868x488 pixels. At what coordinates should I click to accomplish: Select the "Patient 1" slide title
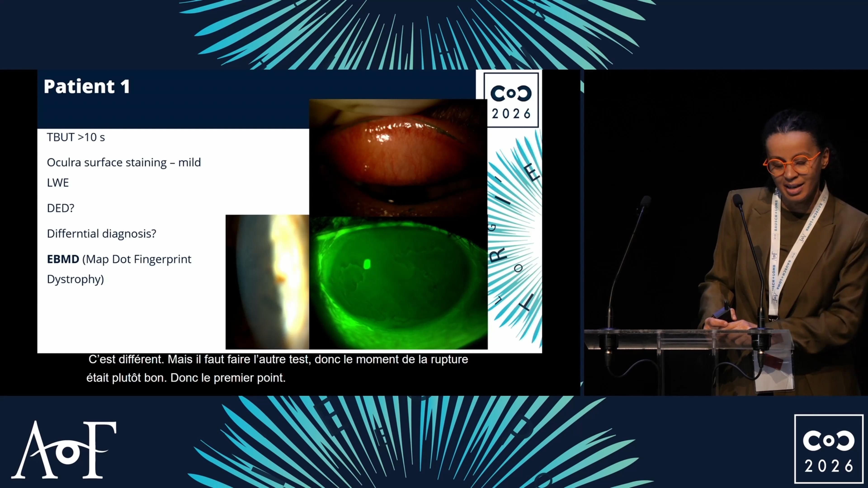pyautogui.click(x=87, y=87)
